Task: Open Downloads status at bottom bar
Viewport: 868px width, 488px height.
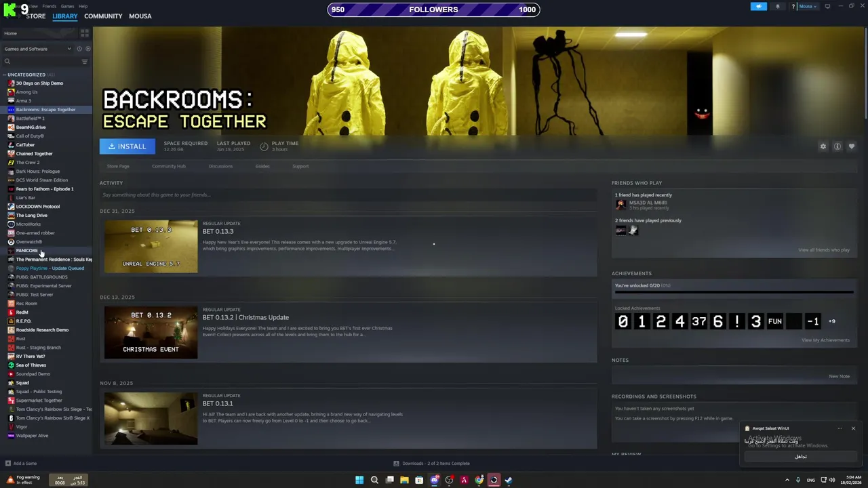Action: click(432, 464)
